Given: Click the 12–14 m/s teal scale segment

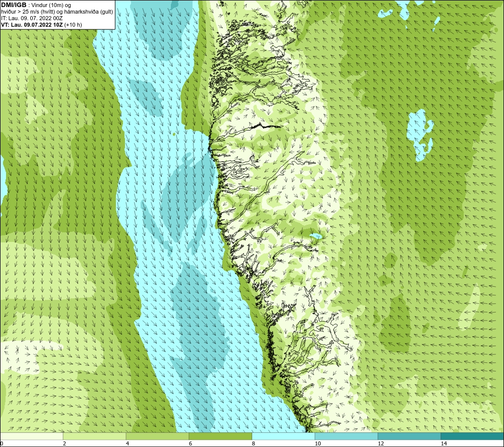Looking at the screenshot, I should click(409, 436).
